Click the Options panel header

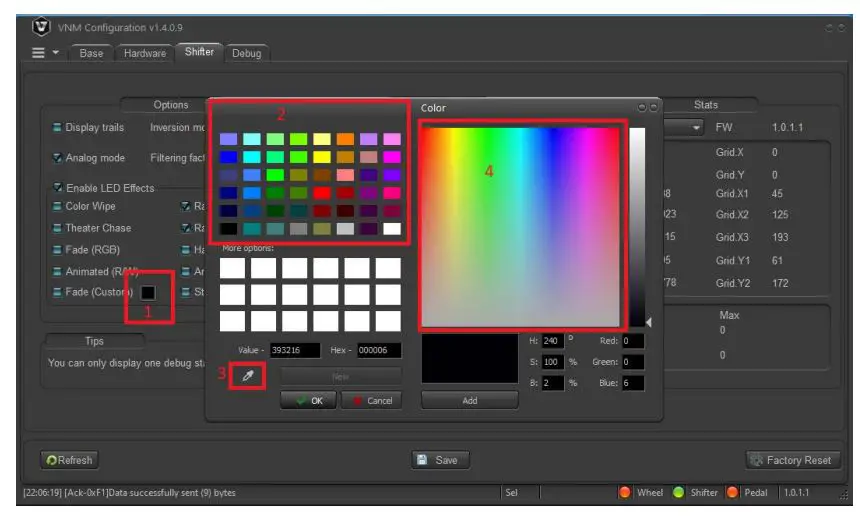171,105
